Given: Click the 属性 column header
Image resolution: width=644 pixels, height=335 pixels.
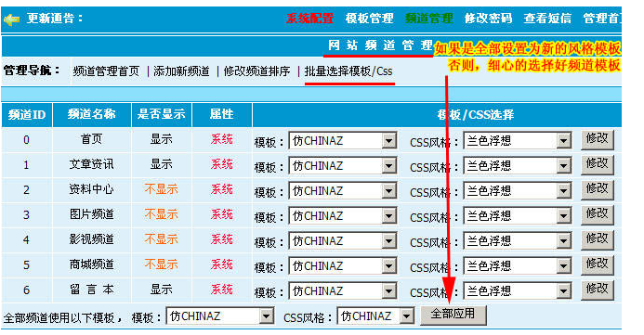Looking at the screenshot, I should tap(222, 114).
